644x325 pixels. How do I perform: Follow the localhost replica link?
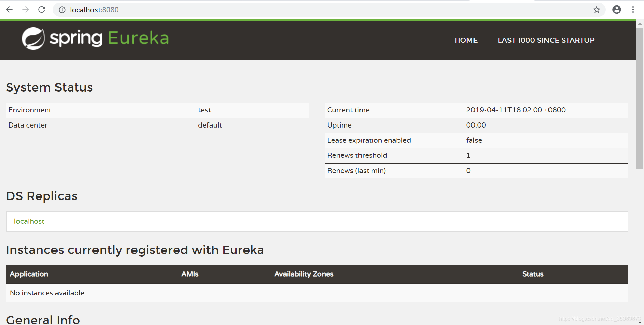[29, 221]
